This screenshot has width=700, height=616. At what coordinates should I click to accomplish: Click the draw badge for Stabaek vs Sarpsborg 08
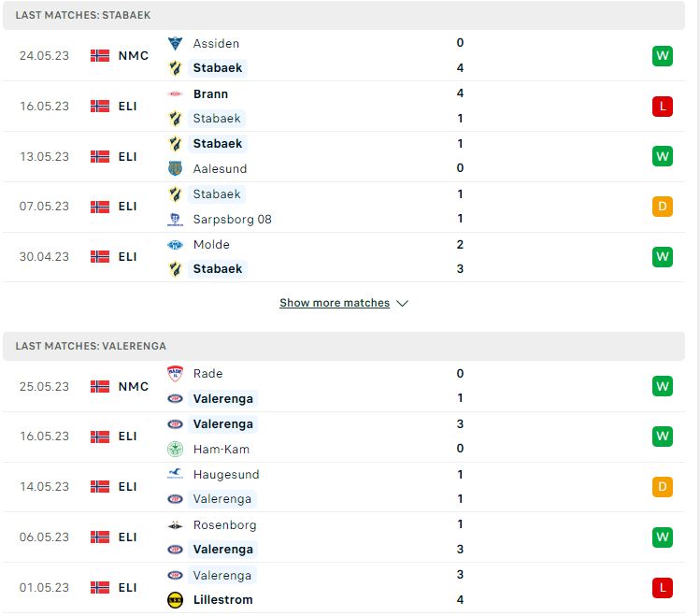pos(662,207)
